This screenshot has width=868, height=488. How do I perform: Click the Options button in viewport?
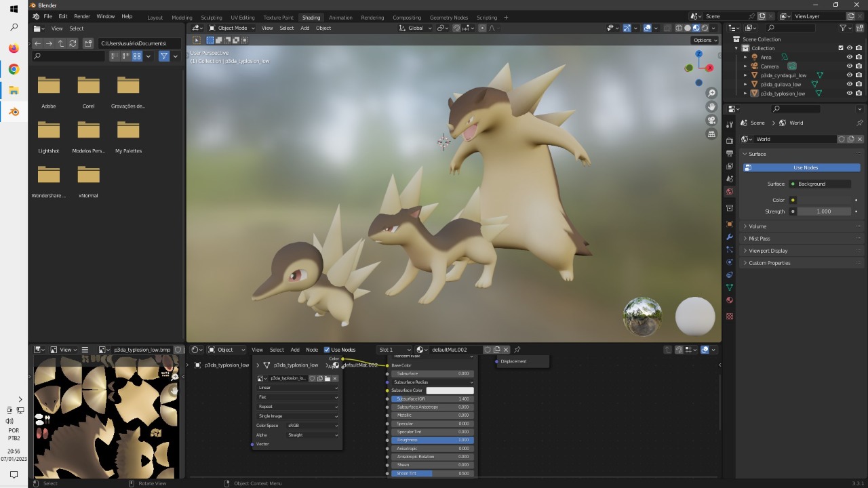[703, 40]
